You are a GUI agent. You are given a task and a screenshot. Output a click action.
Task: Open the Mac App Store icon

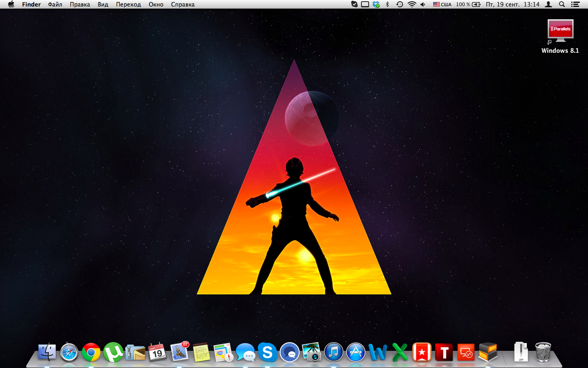356,352
